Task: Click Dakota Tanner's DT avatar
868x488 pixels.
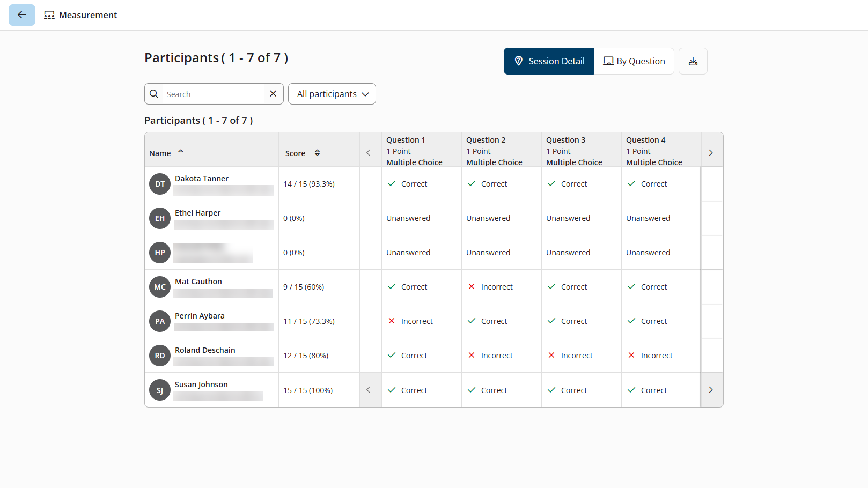Action: pos(160,184)
